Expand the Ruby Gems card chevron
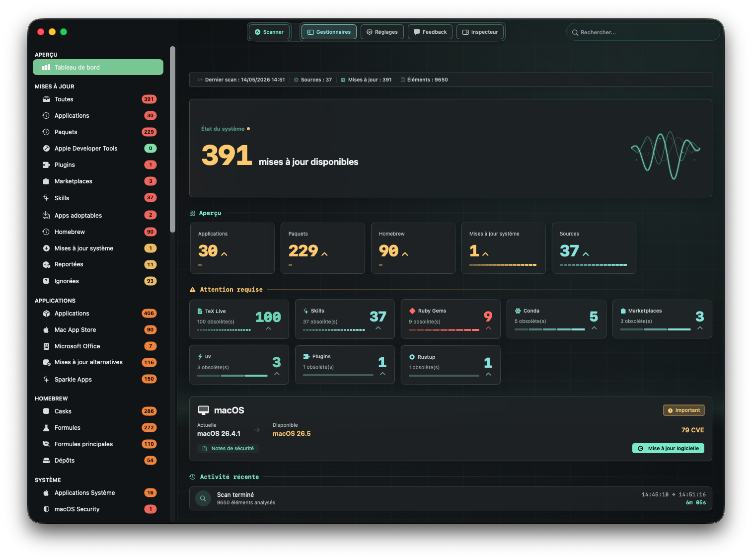 click(488, 328)
